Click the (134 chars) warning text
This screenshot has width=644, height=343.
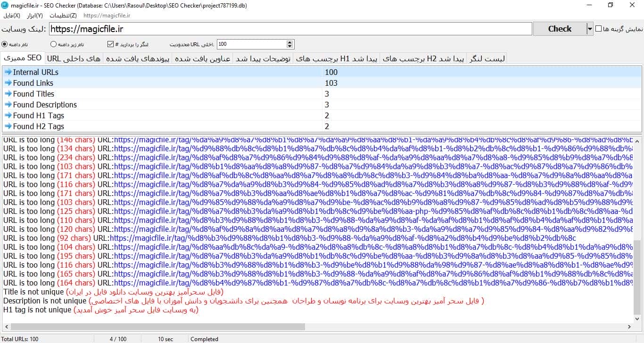[x=76, y=148]
